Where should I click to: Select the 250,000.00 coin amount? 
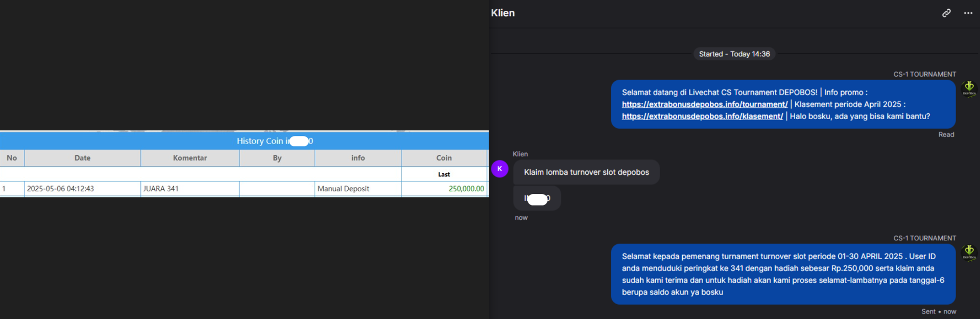click(466, 189)
